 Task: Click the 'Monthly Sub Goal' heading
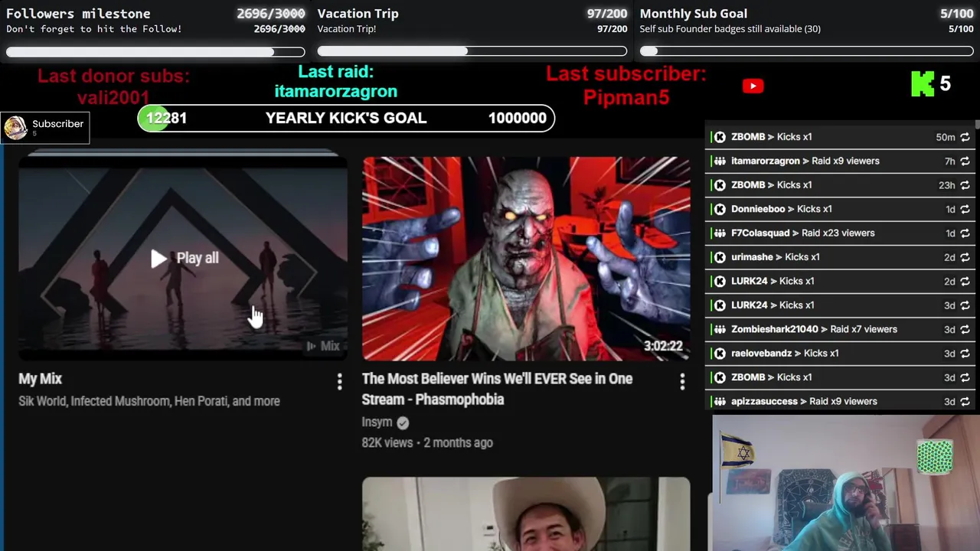pos(694,13)
